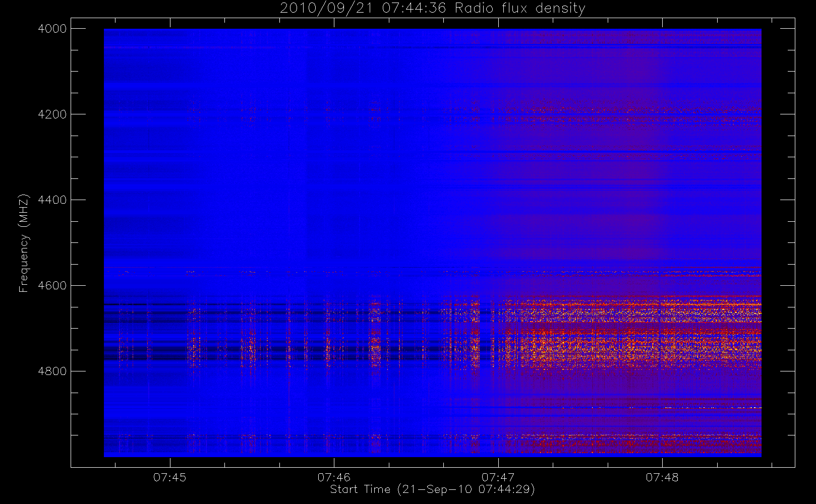Select the 4400 frequency tick label
Image resolution: width=816 pixels, height=504 pixels.
pyautogui.click(x=52, y=200)
